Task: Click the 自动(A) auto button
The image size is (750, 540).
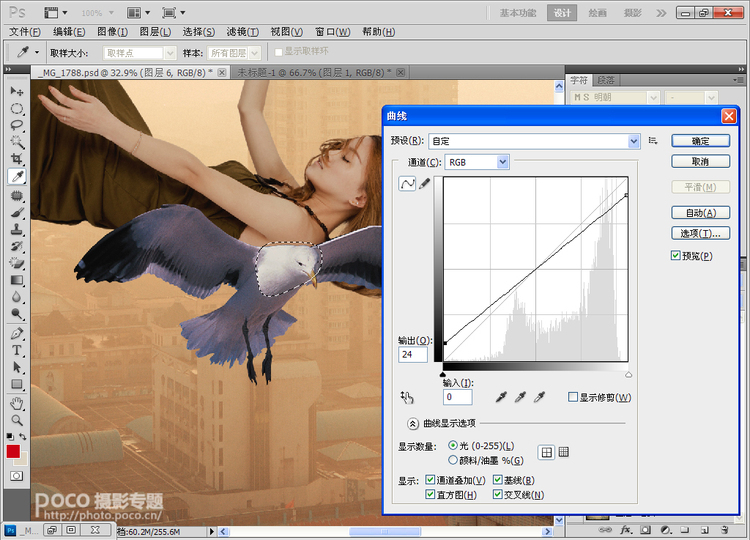Action: coord(700,213)
